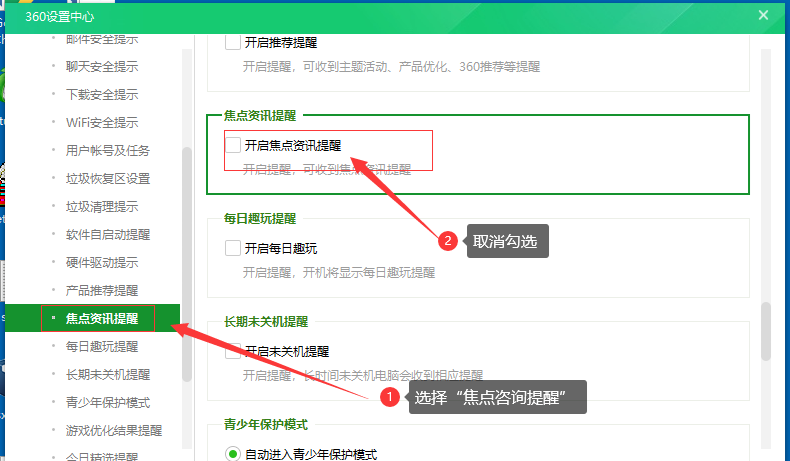Open 聊天安全提示 in the sidebar
The width and height of the screenshot is (790, 461).
coord(102,67)
